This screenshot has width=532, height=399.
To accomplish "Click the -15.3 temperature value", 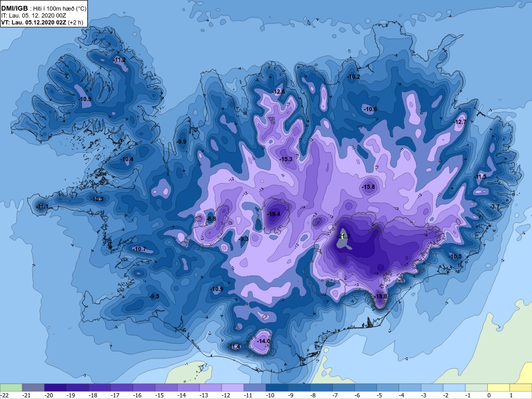I will point(286,159).
